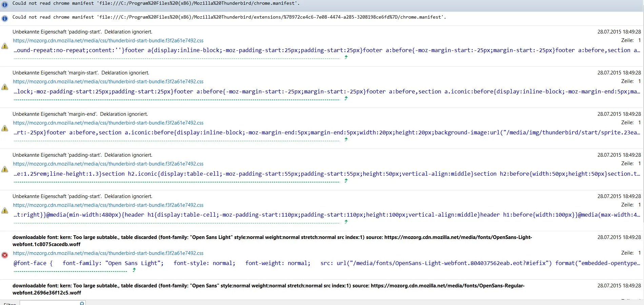Screen dimensions: 644x305
Task: Select the 'Unbekannte Eigenschaft margin-end' message text
Action: tap(80, 114)
